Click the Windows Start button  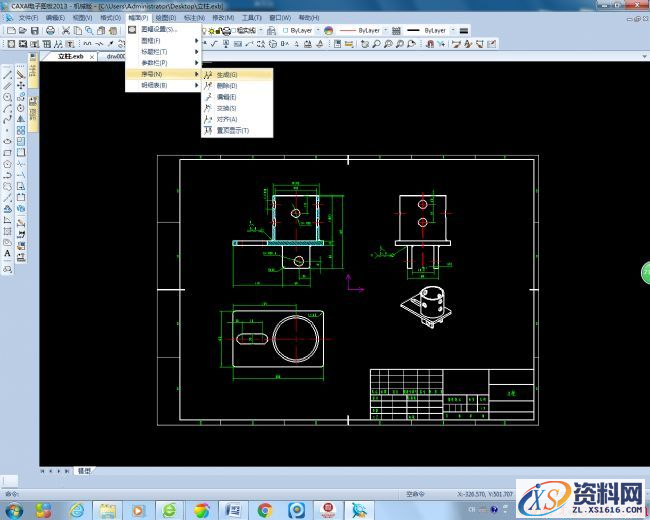(16, 510)
